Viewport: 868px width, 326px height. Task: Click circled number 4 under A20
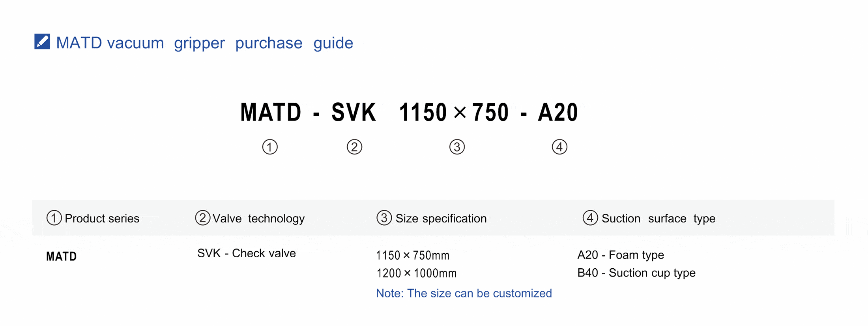[x=559, y=147]
